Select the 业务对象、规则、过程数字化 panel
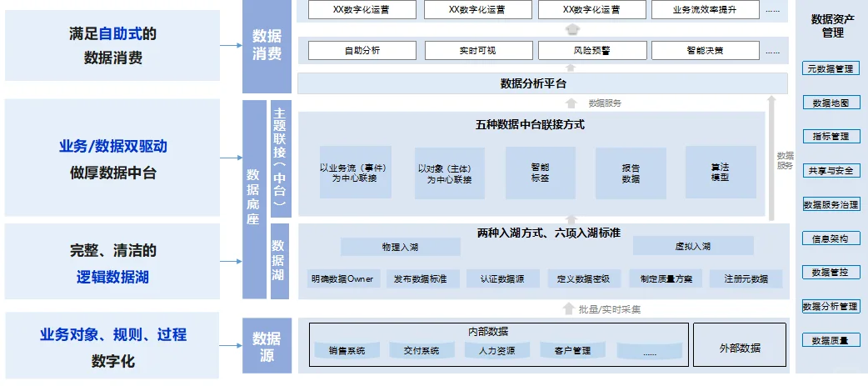Viewport: 868px width, 386px height. coord(112,346)
